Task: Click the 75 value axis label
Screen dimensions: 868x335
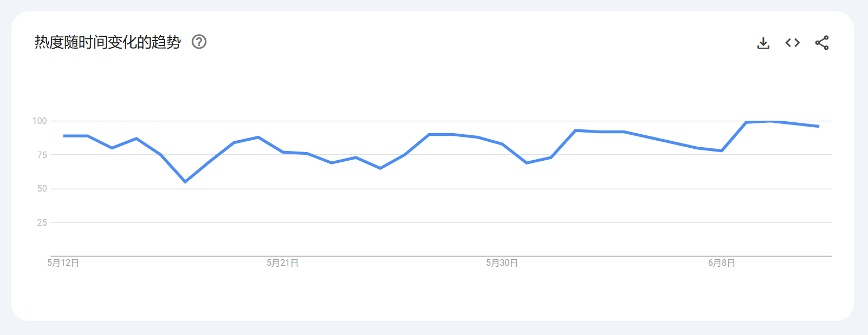Action: [x=42, y=155]
